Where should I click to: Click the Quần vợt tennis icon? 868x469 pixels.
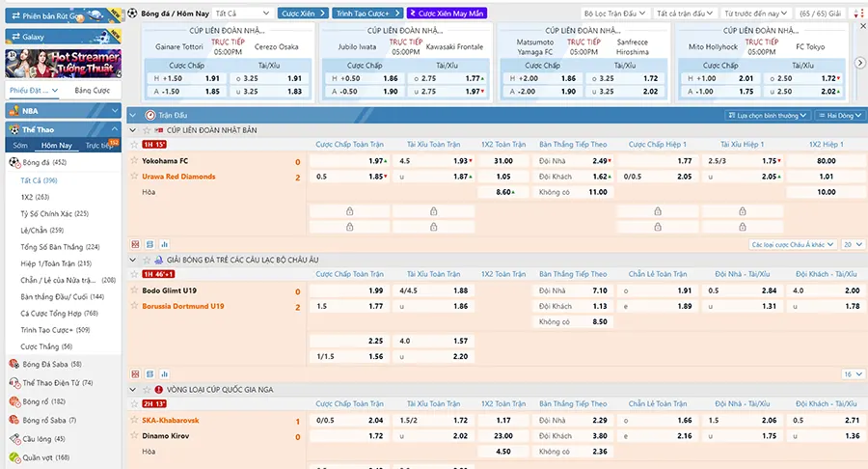point(14,458)
